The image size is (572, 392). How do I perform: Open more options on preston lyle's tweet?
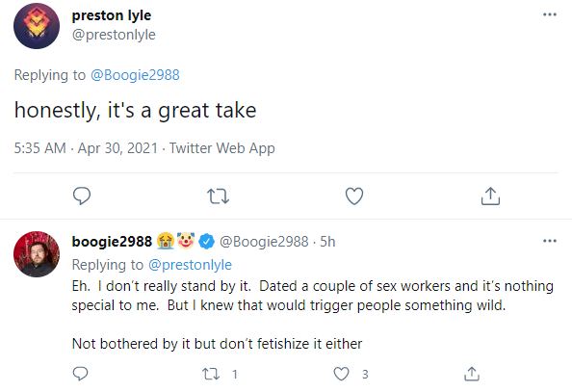pos(550,14)
